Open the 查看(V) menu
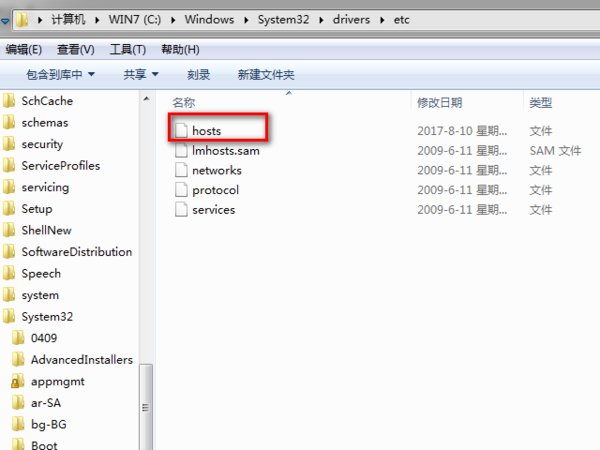The image size is (600, 450). (x=75, y=49)
